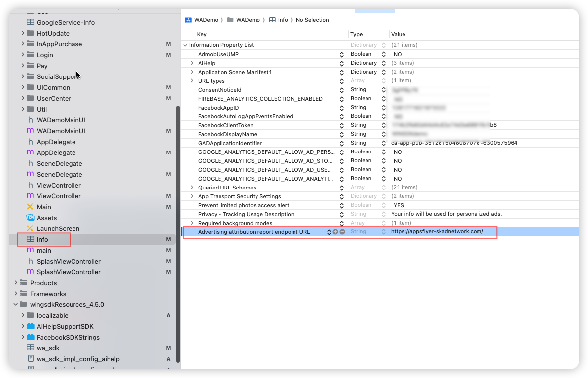Open type popup for GADApplicationIdentifier
The width and height of the screenshot is (588, 378).
click(384, 143)
